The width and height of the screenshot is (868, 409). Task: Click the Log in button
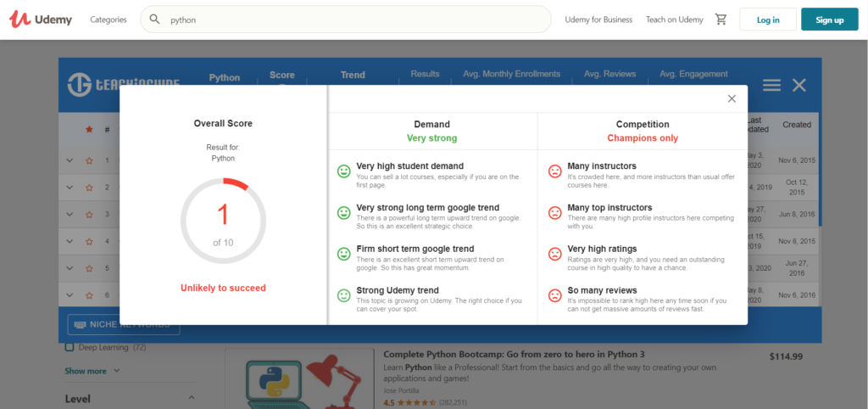click(x=768, y=20)
